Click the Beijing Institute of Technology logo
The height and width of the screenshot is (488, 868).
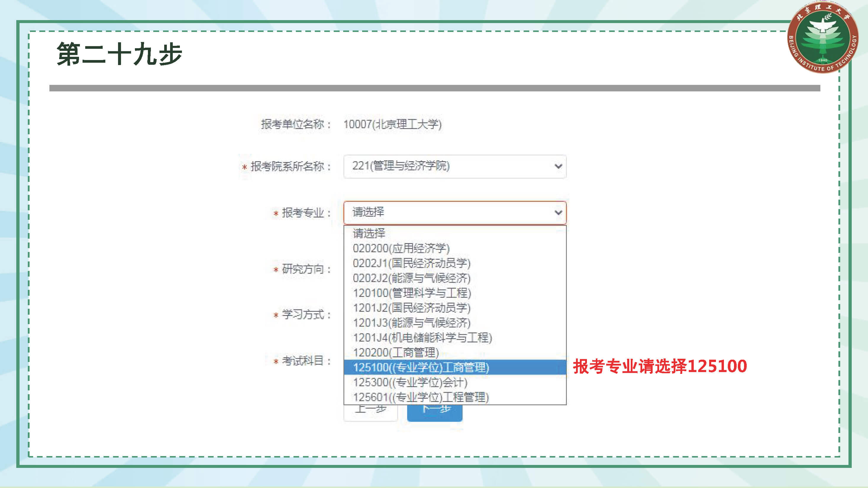822,38
